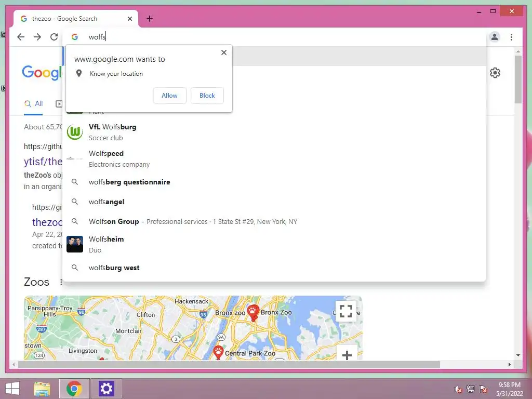This screenshot has height=399, width=532.
Task: Open the Zoos section options menu
Action: pyautogui.click(x=61, y=282)
